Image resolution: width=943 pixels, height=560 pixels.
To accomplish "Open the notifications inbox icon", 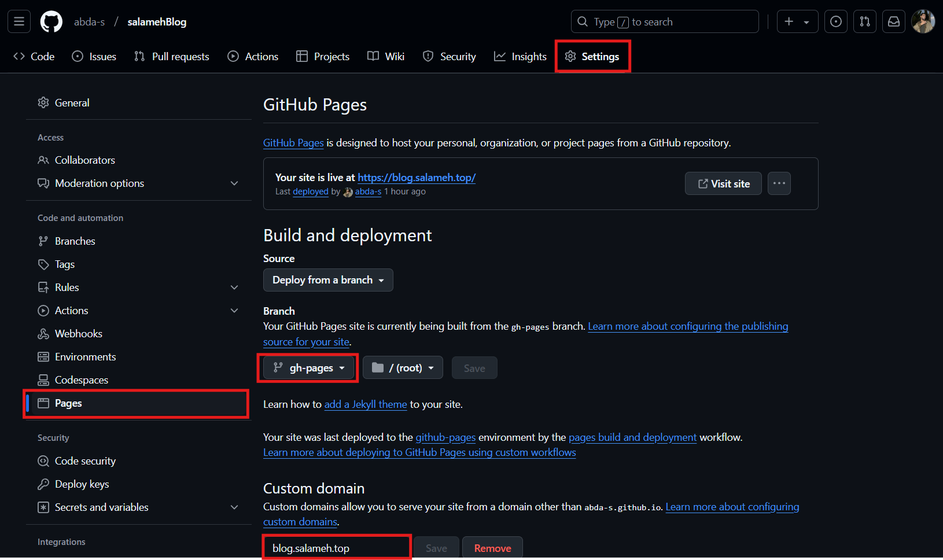I will pos(893,22).
